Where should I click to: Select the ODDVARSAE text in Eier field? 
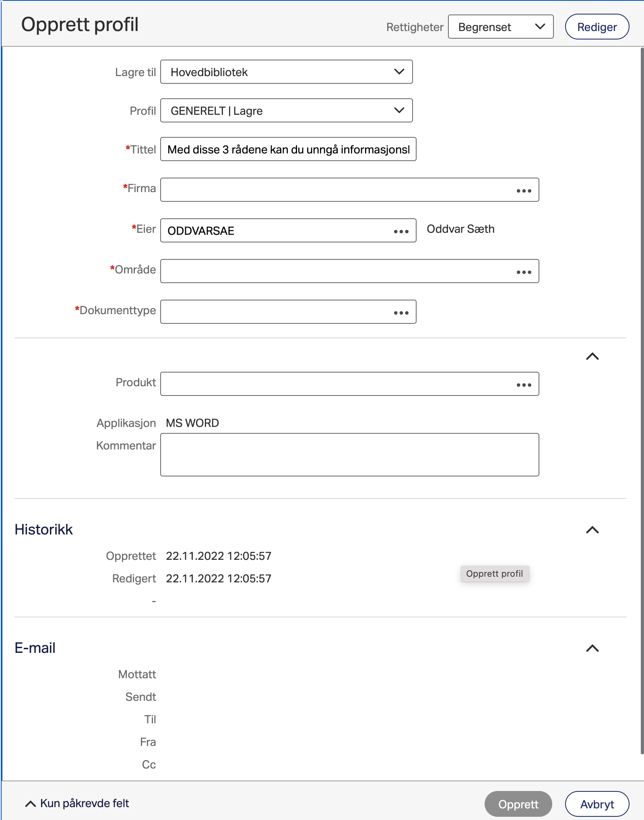tap(201, 231)
